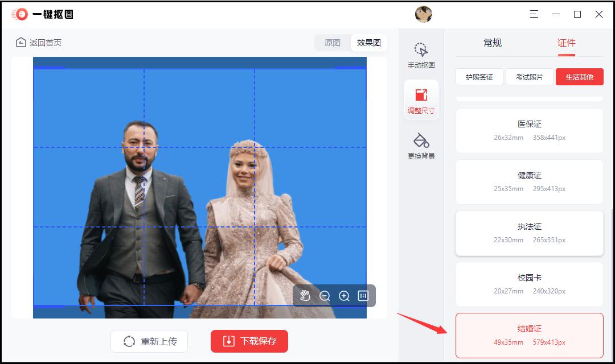Switch view to 原图 original image
The image size is (615, 364).
point(331,42)
